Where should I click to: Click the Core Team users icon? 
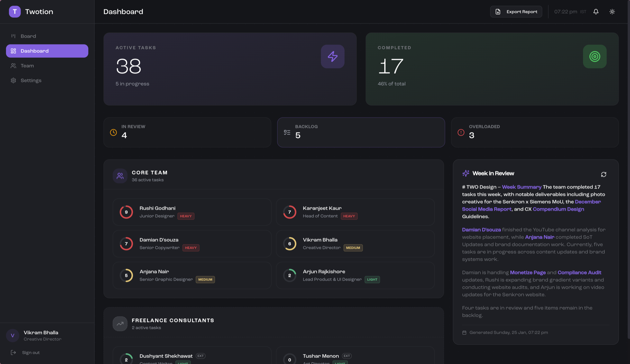tap(120, 176)
